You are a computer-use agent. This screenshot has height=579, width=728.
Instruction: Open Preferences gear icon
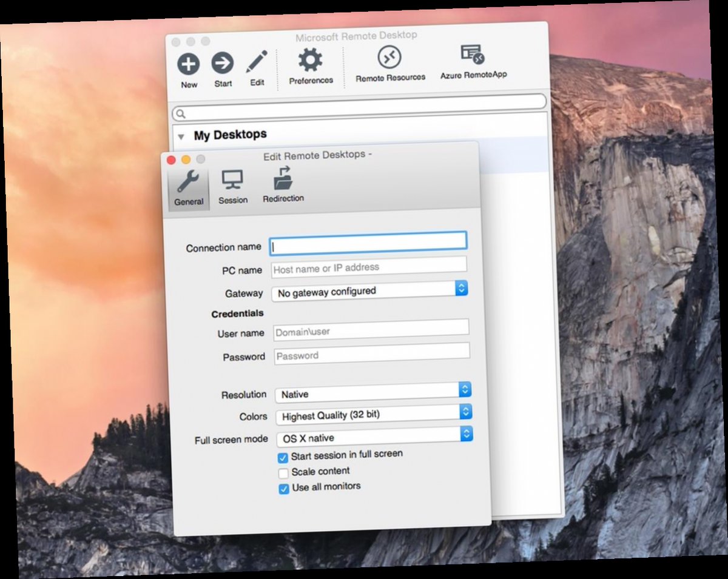[x=311, y=60]
